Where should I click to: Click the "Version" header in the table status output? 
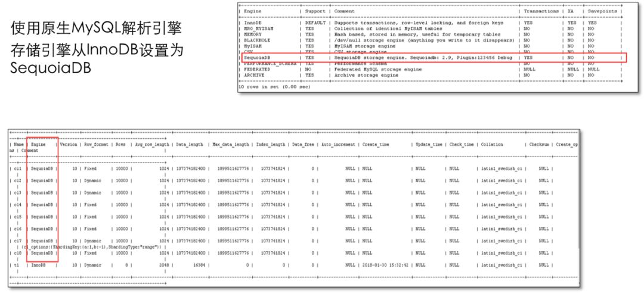69,145
